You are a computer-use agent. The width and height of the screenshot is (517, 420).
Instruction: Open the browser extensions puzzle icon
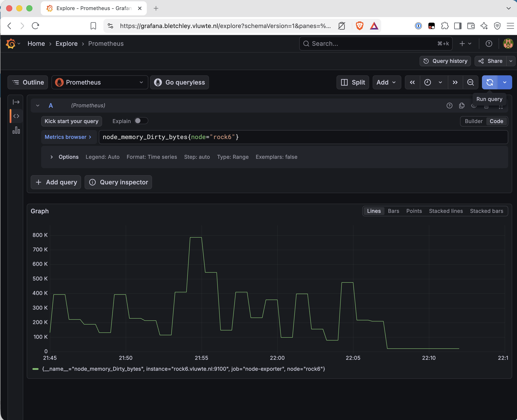pyautogui.click(x=445, y=26)
